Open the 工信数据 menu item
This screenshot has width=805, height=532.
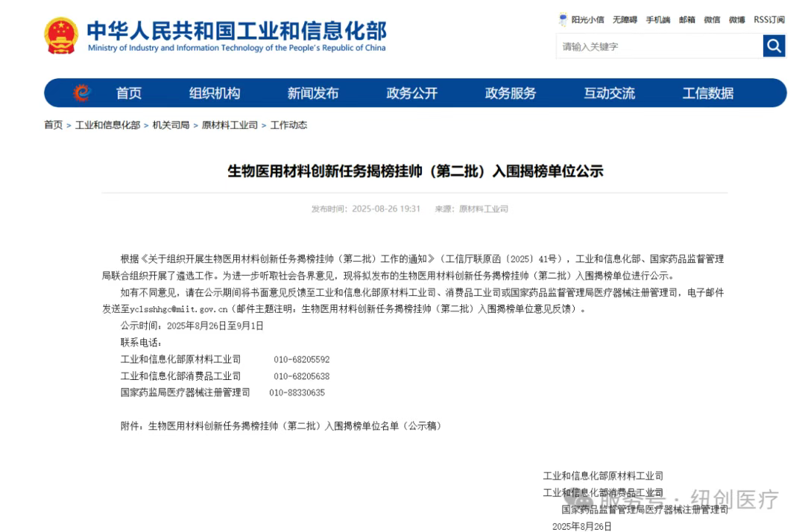coord(707,93)
